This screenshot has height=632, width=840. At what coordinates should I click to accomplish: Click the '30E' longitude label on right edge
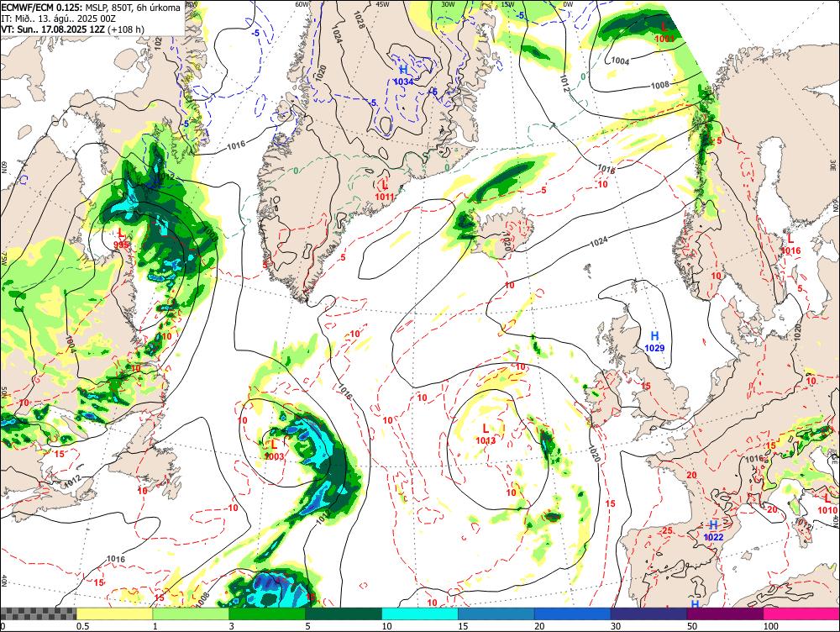[834, 166]
